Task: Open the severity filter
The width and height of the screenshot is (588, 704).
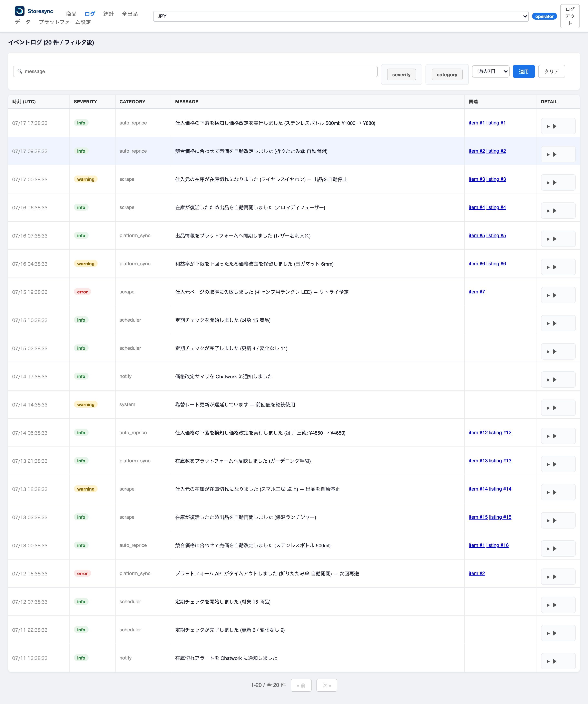Action: point(401,74)
